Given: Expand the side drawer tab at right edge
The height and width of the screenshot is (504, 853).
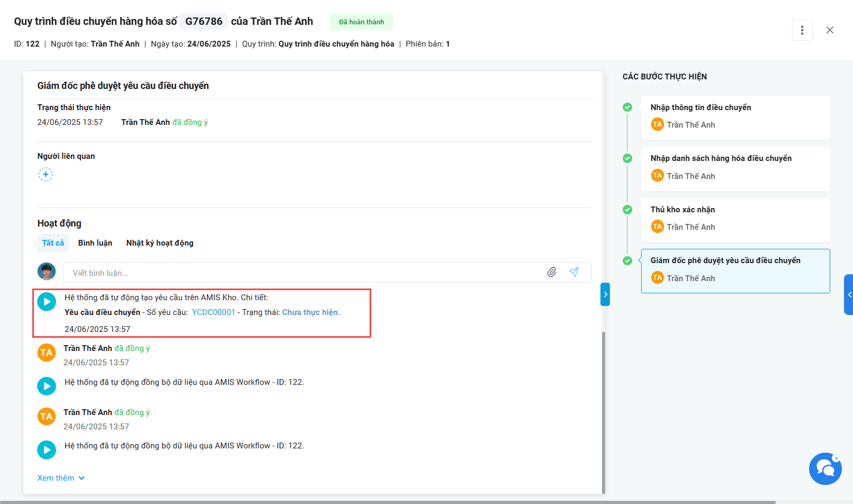Looking at the screenshot, I should 849,294.
